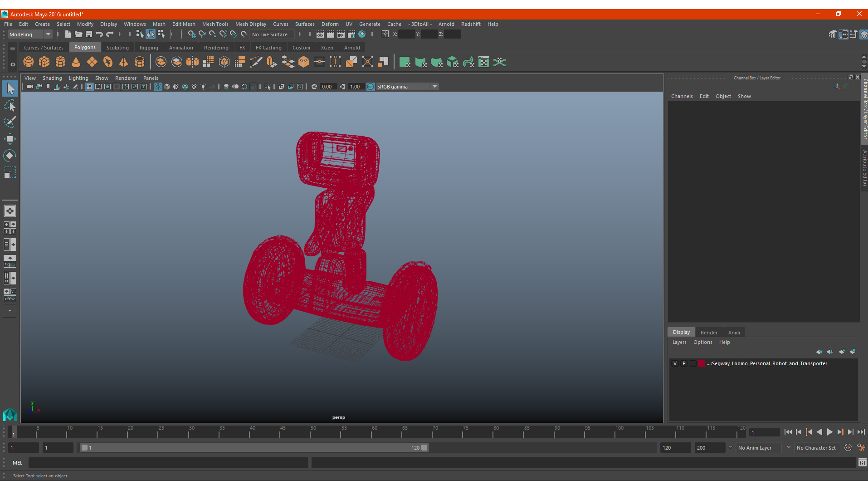This screenshot has height=490, width=868.
Task: Open the sRGB gamma dropdown
Action: point(407,87)
